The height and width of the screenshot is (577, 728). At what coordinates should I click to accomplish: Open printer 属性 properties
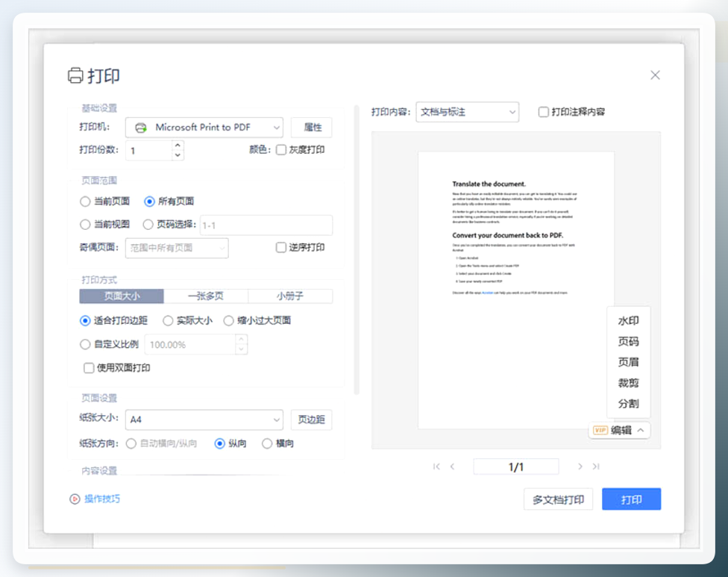point(312,128)
